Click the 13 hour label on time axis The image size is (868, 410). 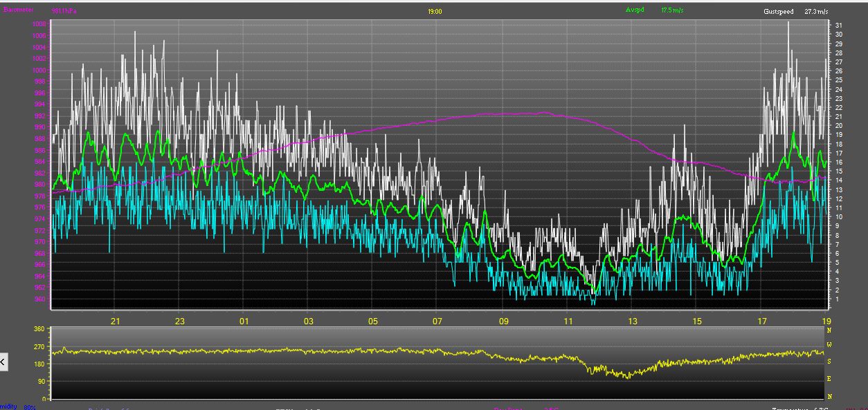[x=633, y=321]
